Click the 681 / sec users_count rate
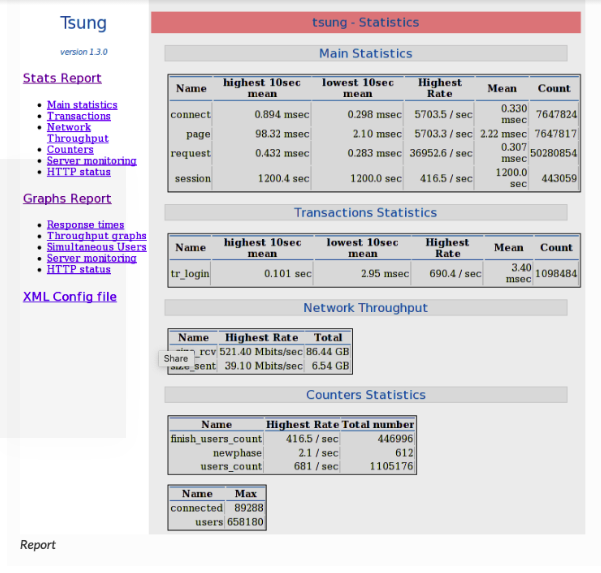Image resolution: width=601 pixels, height=573 pixels. click(316, 466)
